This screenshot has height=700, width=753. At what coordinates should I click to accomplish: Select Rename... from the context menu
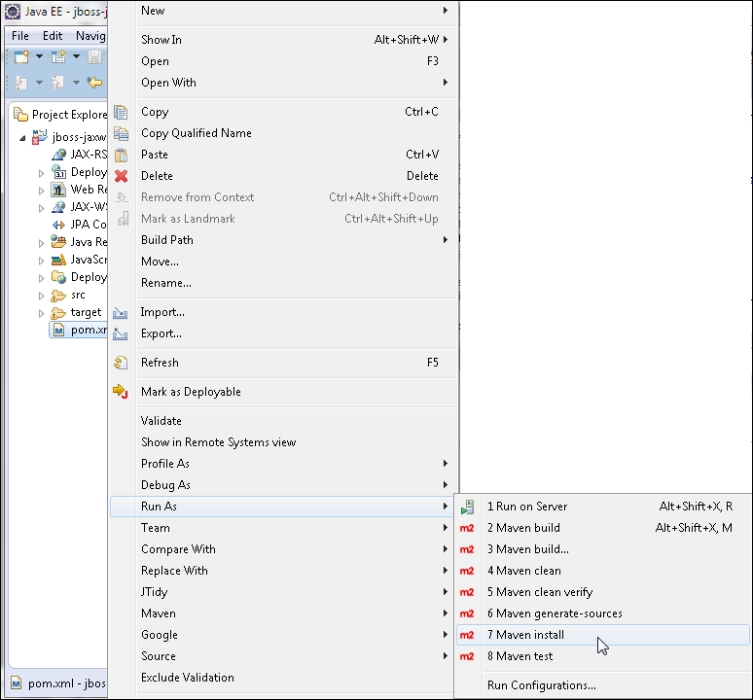pos(282,283)
